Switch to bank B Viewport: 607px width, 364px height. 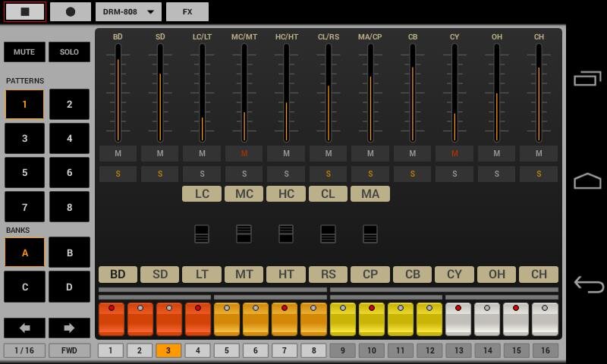[x=69, y=253]
